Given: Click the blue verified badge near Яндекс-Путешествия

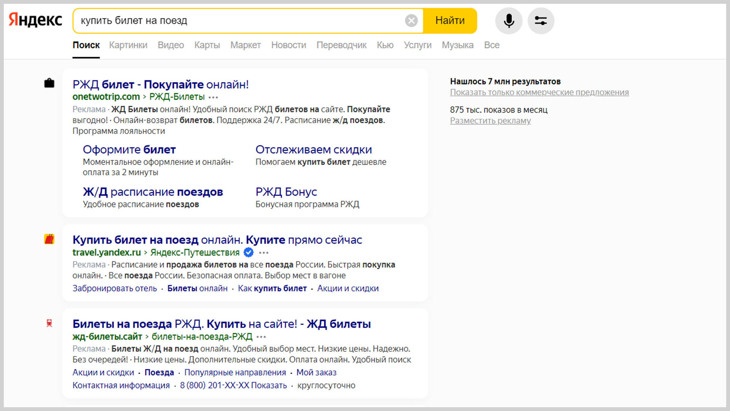Looking at the screenshot, I should pos(249,252).
